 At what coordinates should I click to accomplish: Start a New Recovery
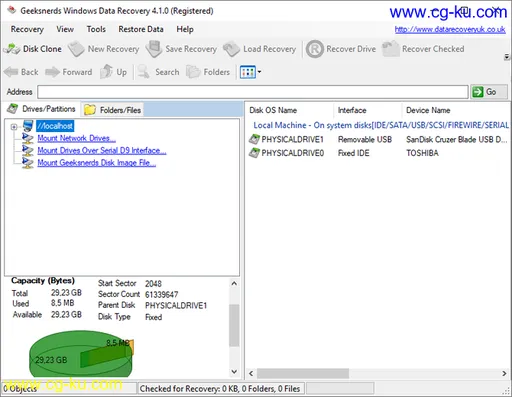(x=103, y=49)
